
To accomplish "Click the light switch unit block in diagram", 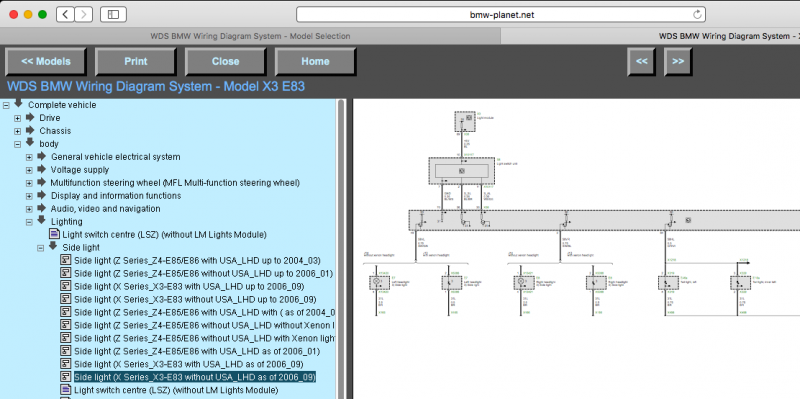I will click(x=462, y=171).
